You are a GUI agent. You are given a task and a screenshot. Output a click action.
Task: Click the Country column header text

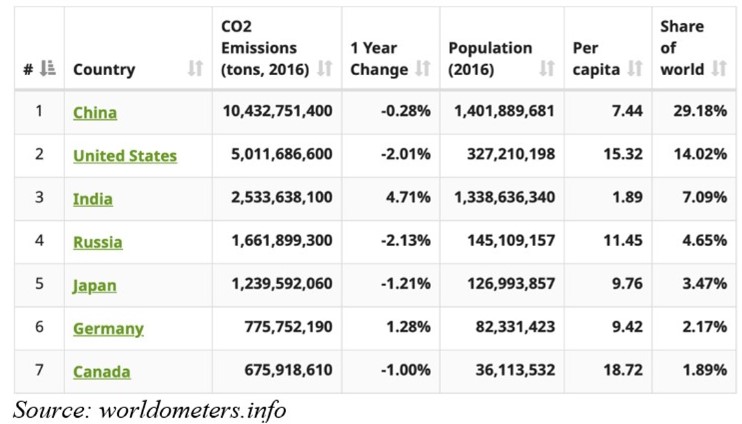(x=104, y=70)
